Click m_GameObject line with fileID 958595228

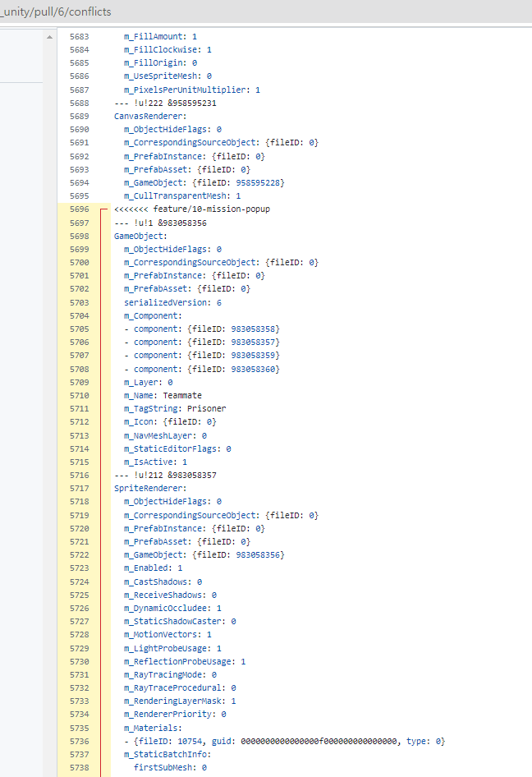point(204,183)
